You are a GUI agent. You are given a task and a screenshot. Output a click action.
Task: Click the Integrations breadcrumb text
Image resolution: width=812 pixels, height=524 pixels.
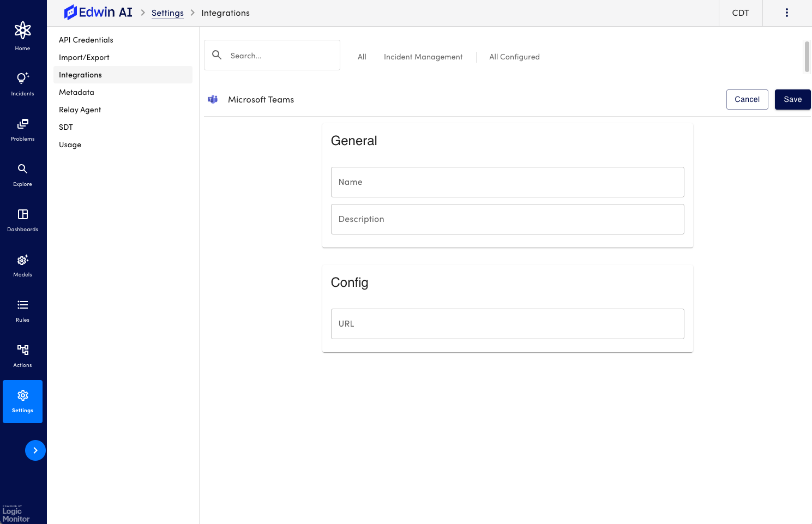click(225, 13)
